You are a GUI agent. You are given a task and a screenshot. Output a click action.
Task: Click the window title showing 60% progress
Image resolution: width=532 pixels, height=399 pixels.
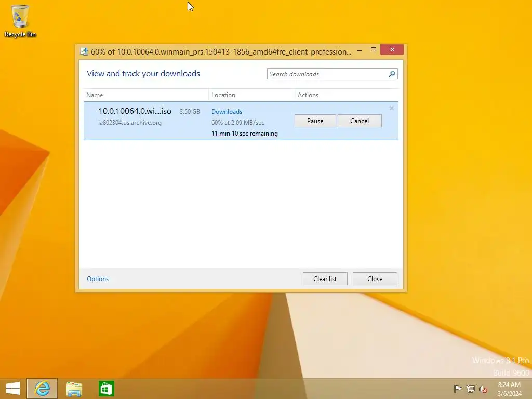pyautogui.click(x=221, y=52)
